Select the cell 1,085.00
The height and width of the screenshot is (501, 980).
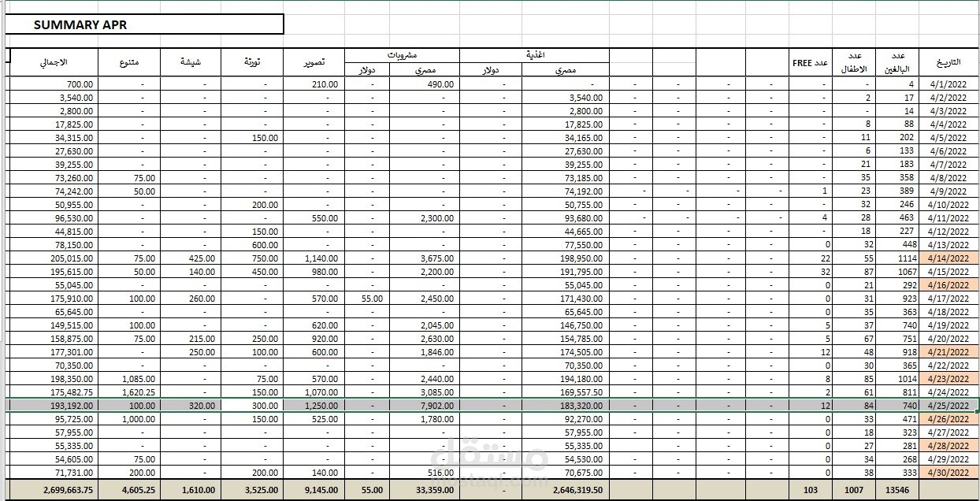(128, 378)
